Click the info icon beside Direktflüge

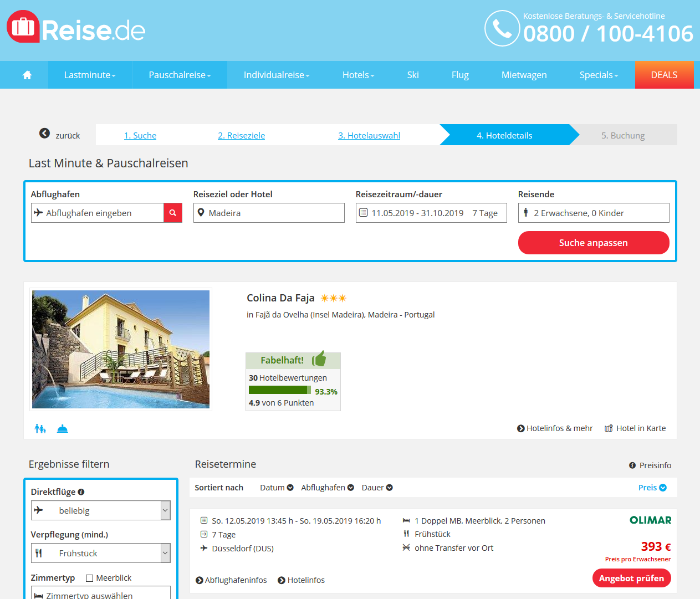[81, 492]
